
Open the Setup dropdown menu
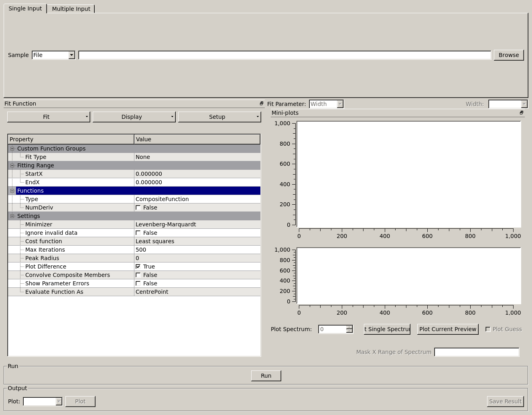[x=219, y=117]
